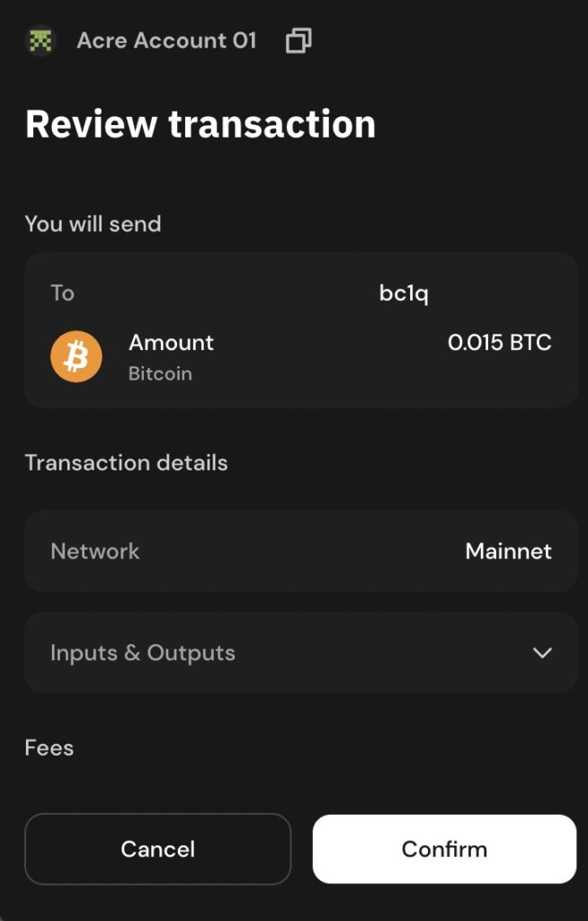Cancel the transaction

158,849
